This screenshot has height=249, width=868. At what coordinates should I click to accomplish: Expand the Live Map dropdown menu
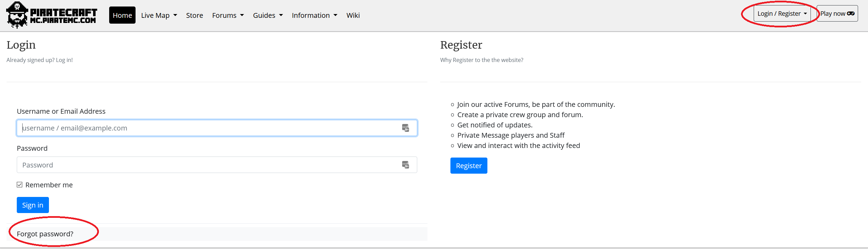point(159,15)
